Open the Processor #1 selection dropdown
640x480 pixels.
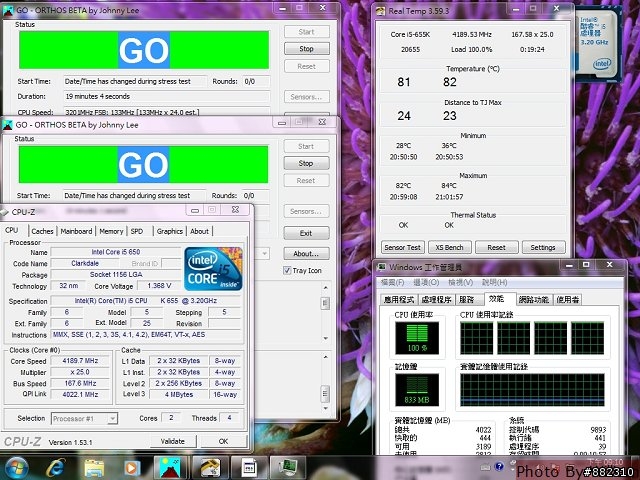tap(113, 418)
